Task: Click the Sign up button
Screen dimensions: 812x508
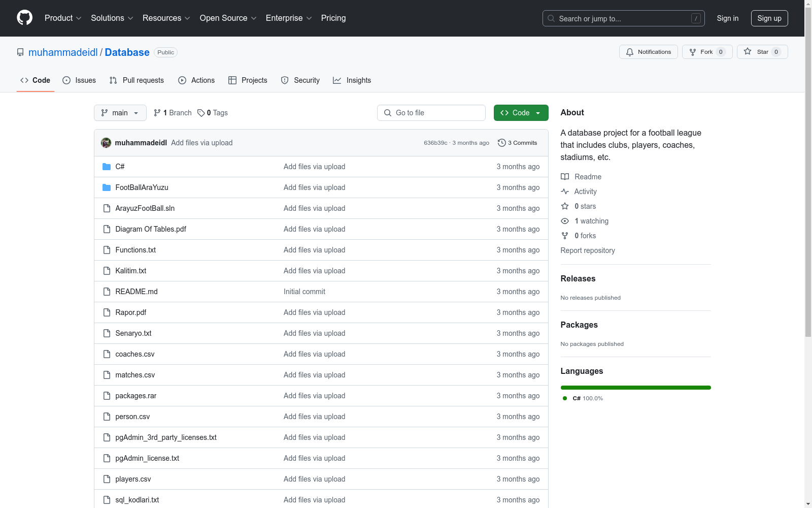Action: (769, 18)
